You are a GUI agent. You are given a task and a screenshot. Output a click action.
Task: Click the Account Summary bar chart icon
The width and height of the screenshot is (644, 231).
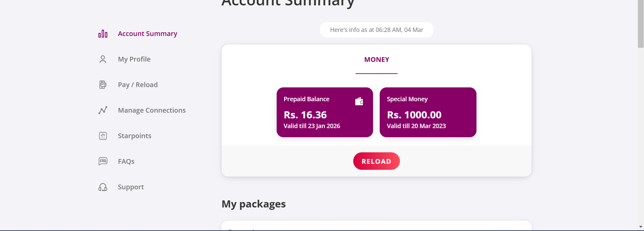pos(103,34)
